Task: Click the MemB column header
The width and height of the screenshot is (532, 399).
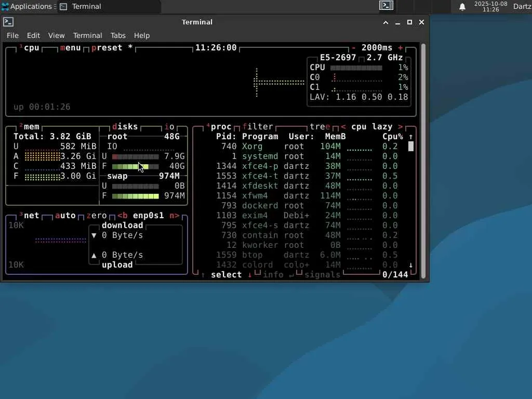Action: [335, 137]
